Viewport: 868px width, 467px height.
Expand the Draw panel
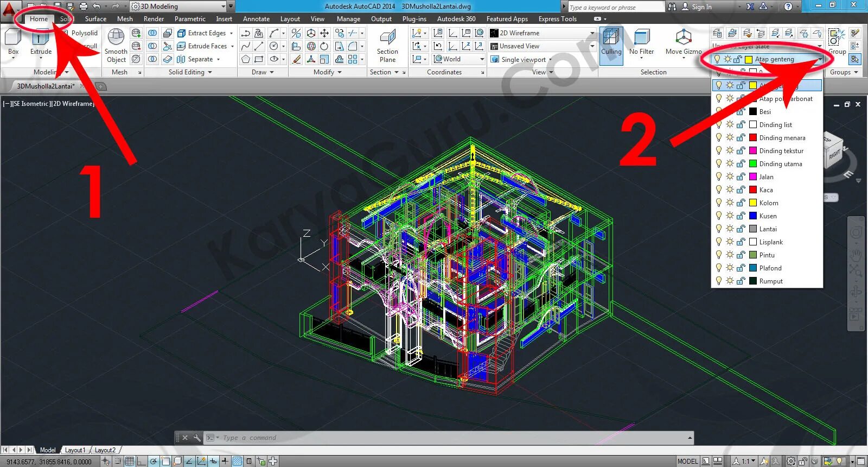263,72
